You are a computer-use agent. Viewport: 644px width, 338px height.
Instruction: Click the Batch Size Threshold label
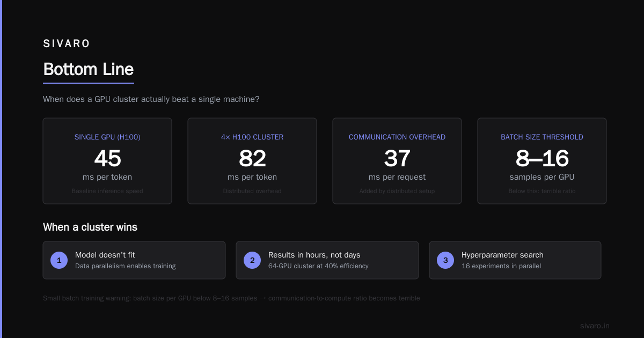click(x=542, y=137)
